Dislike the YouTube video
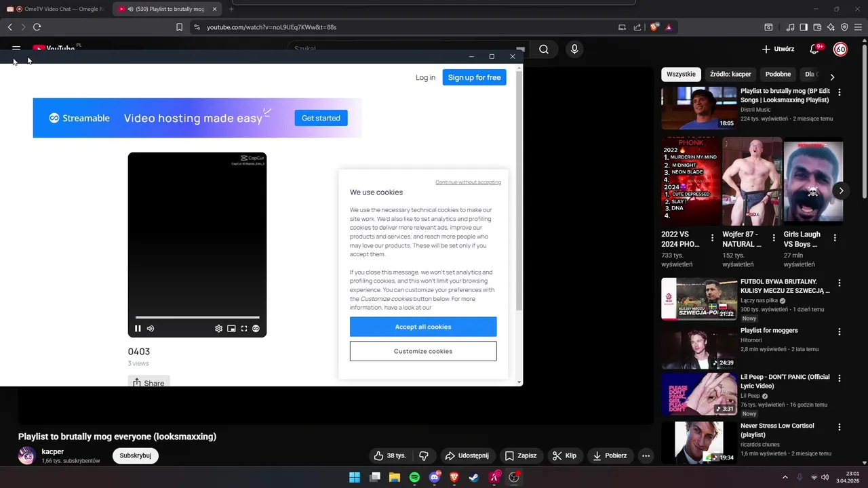The width and height of the screenshot is (868, 488). 424,455
